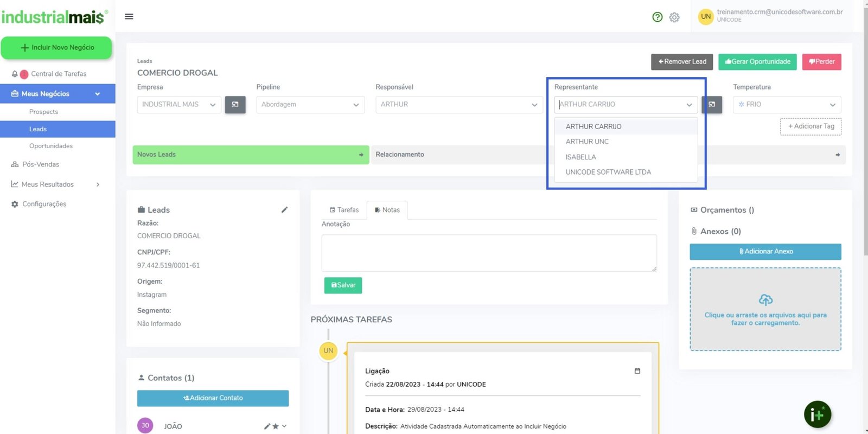Choose UNICODE SOFTWARE LTDA option
This screenshot has height=434, width=868.
tap(608, 172)
